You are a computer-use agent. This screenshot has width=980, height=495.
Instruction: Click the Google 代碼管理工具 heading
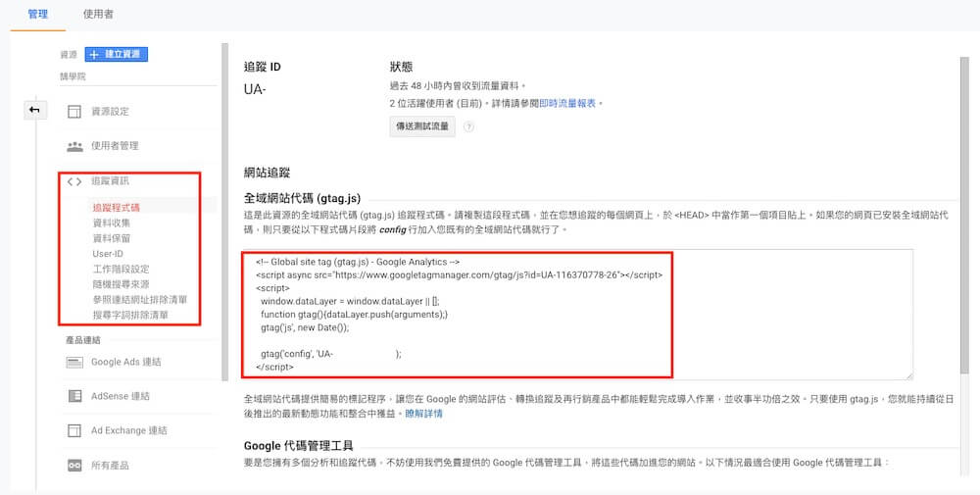pyautogui.click(x=299, y=446)
